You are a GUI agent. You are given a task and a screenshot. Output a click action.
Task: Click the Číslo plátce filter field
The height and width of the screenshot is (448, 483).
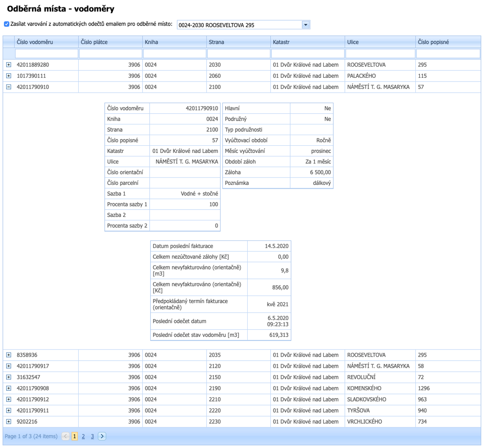tap(110, 54)
